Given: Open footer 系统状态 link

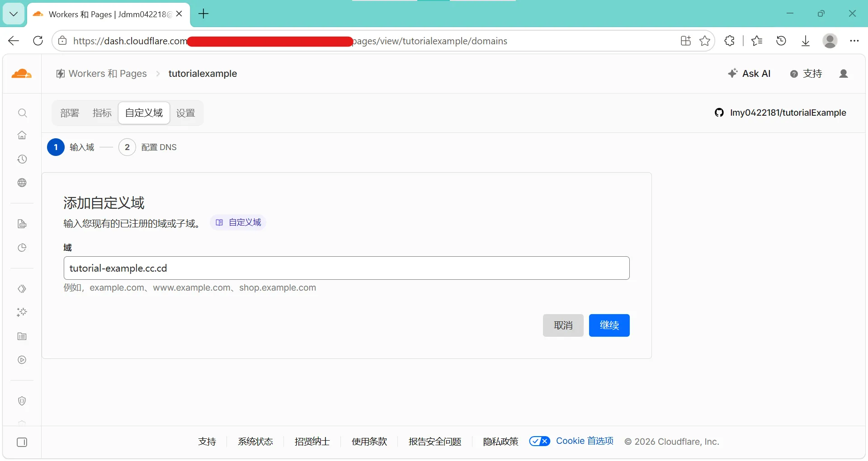Looking at the screenshot, I should tap(255, 442).
